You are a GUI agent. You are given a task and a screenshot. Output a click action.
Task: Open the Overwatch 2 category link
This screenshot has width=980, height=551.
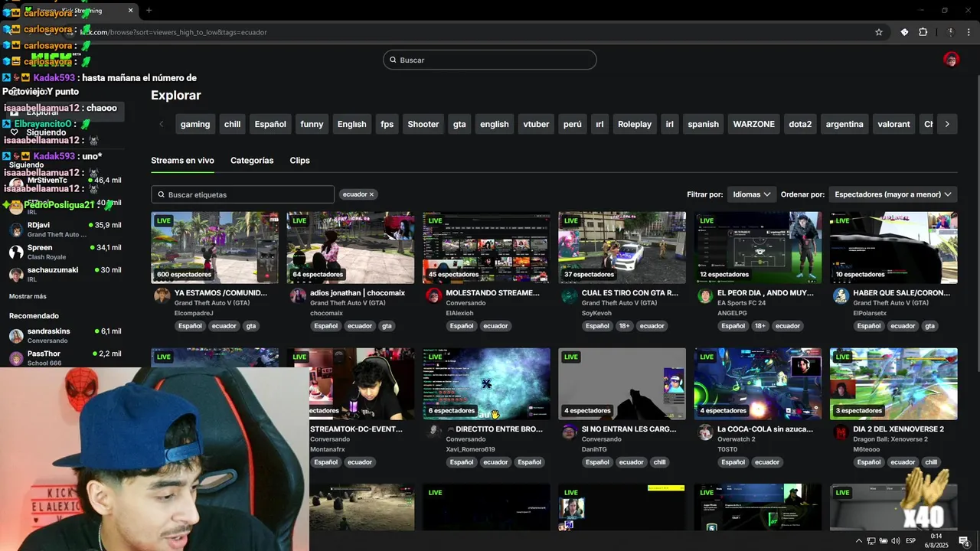coord(736,439)
